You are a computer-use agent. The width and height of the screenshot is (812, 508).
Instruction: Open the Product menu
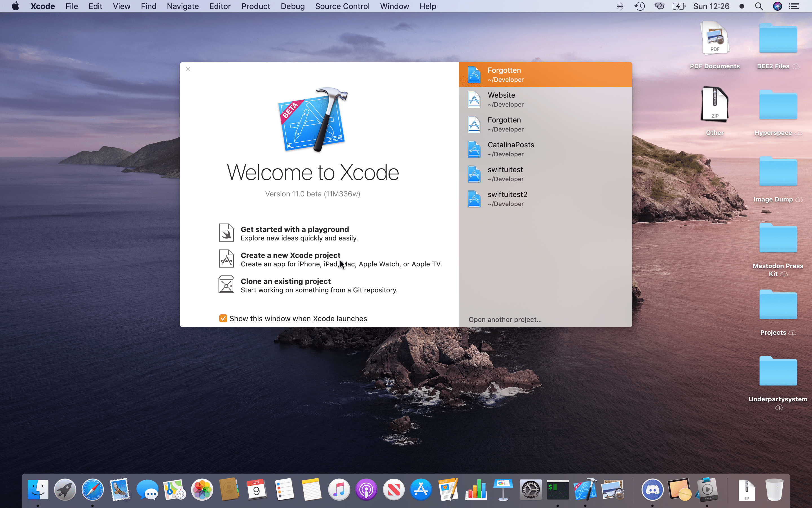[x=256, y=6]
